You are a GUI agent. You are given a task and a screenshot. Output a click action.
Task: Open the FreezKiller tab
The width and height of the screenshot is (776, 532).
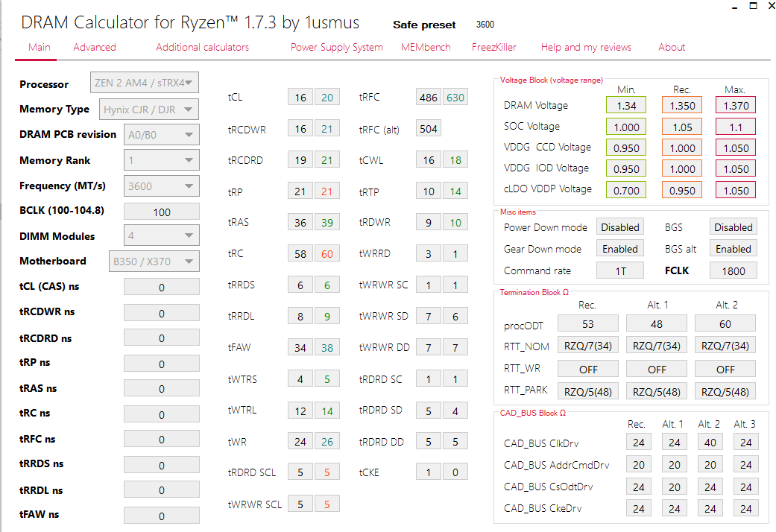tap(494, 48)
